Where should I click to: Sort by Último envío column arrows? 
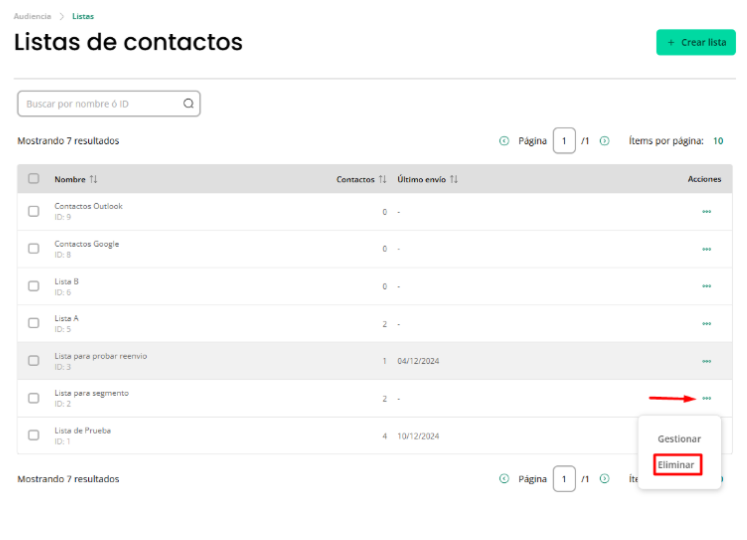click(x=454, y=179)
